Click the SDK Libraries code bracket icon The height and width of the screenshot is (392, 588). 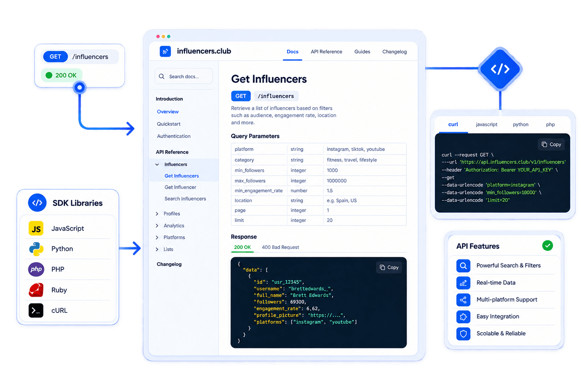(37, 203)
